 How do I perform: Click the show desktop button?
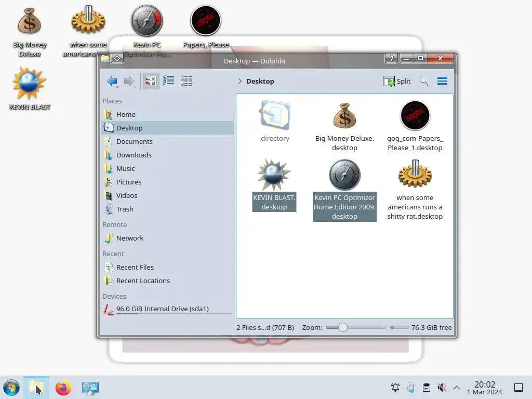tap(518, 388)
